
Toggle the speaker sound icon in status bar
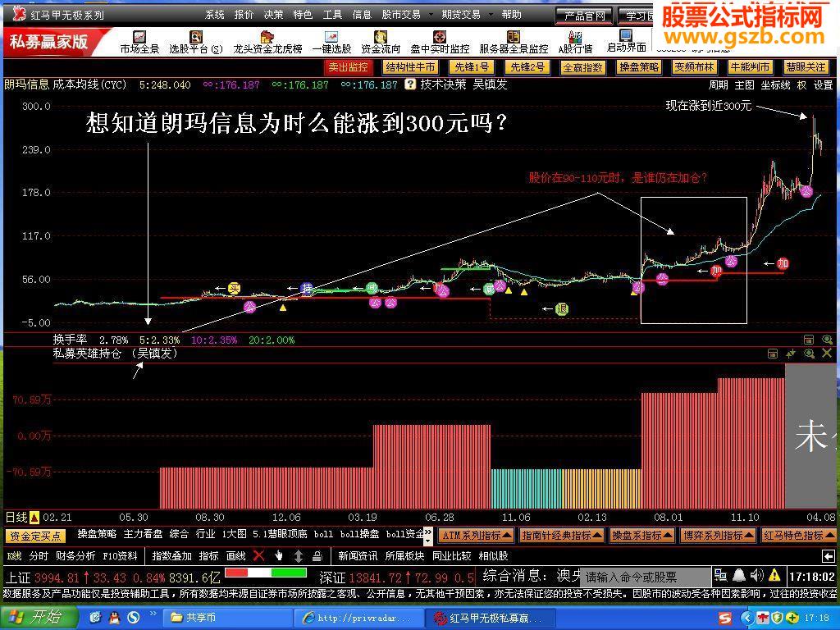pos(756,576)
